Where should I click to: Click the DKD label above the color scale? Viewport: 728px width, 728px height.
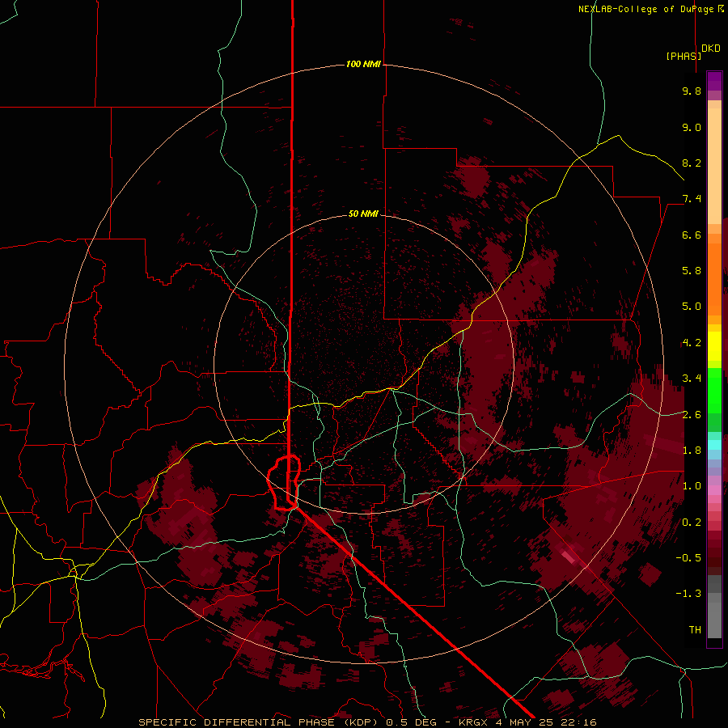pos(711,49)
